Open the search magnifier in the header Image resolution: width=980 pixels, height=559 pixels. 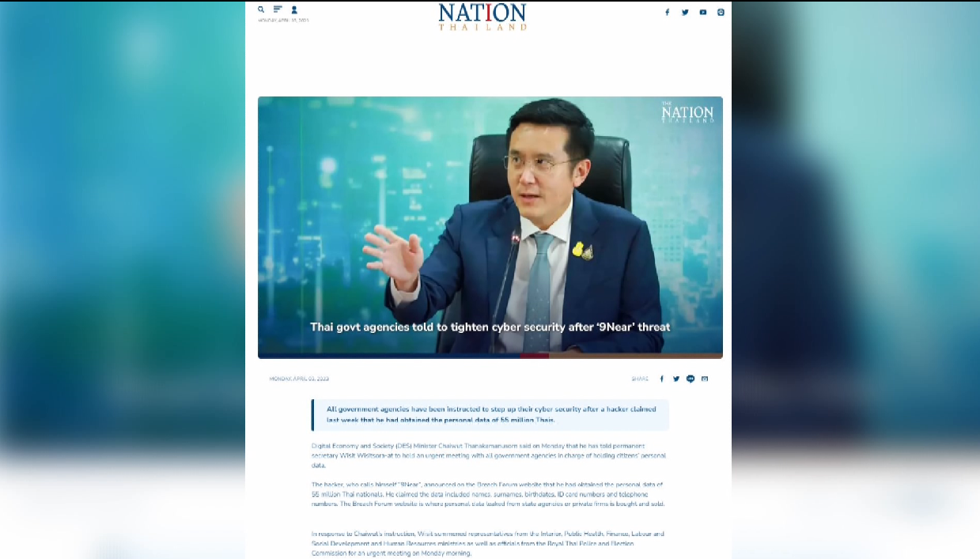(x=261, y=9)
